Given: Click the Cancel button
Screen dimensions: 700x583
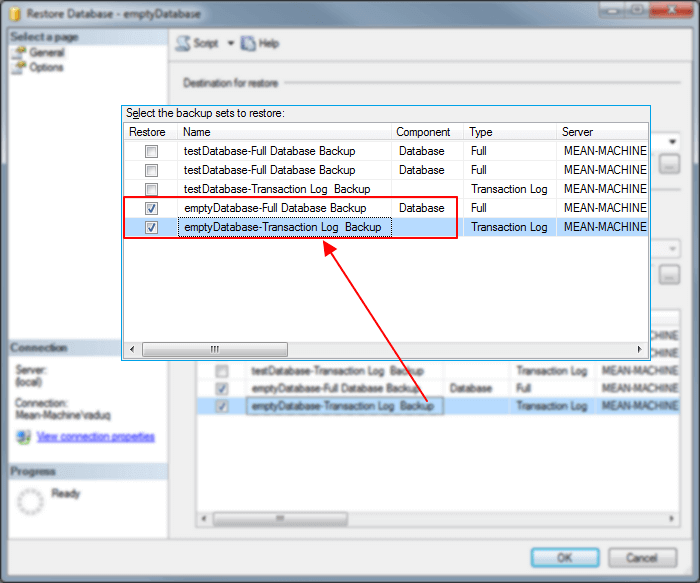Looking at the screenshot, I should click(642, 558).
